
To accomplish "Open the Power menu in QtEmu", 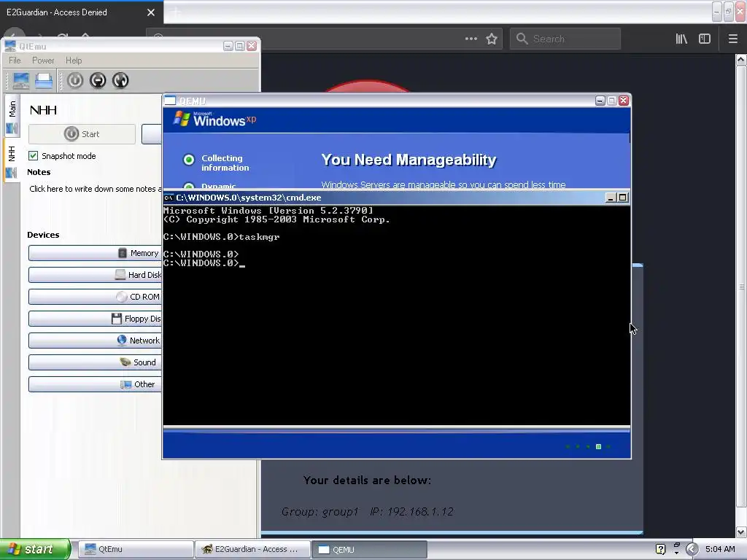I will (x=43, y=61).
